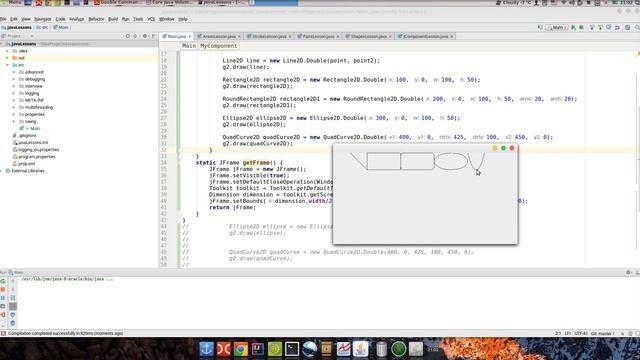Screen dimensions: 640x360
Task: Open the Main run configuration dropdown
Action: pos(557,28)
